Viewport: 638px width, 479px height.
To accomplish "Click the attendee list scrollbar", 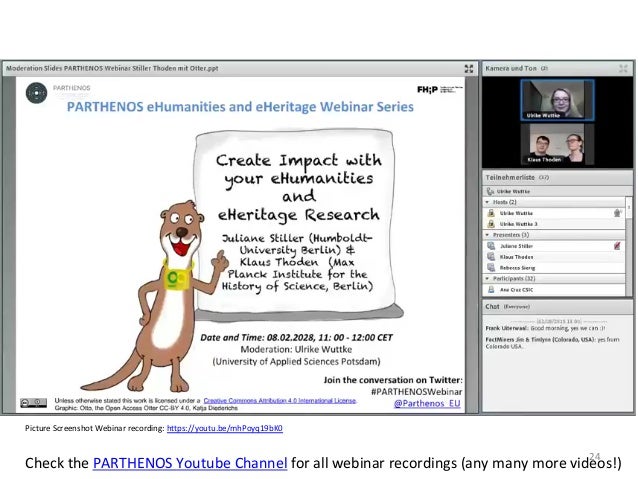I will 629,246.
